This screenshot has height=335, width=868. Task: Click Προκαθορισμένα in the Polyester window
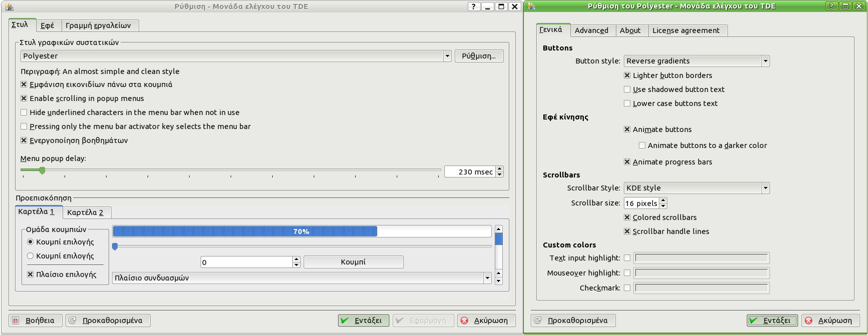click(x=573, y=320)
